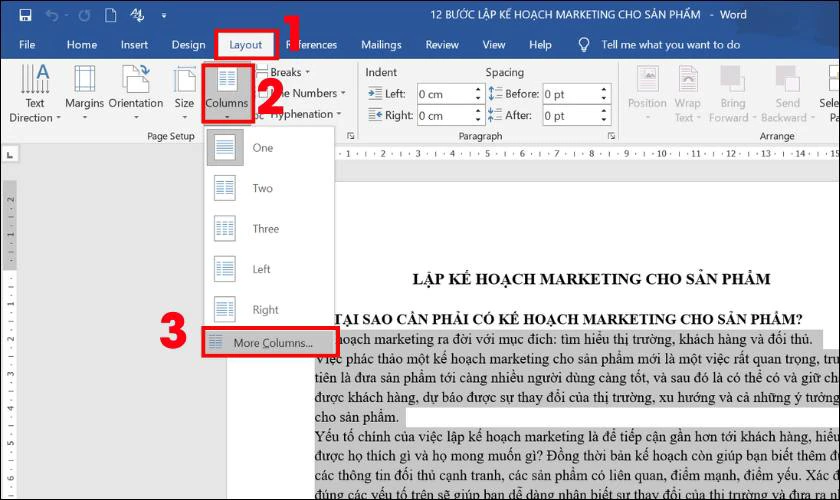Viewport: 840px width, 500px height.
Task: Choose the Two columns layout
Action: click(268, 188)
